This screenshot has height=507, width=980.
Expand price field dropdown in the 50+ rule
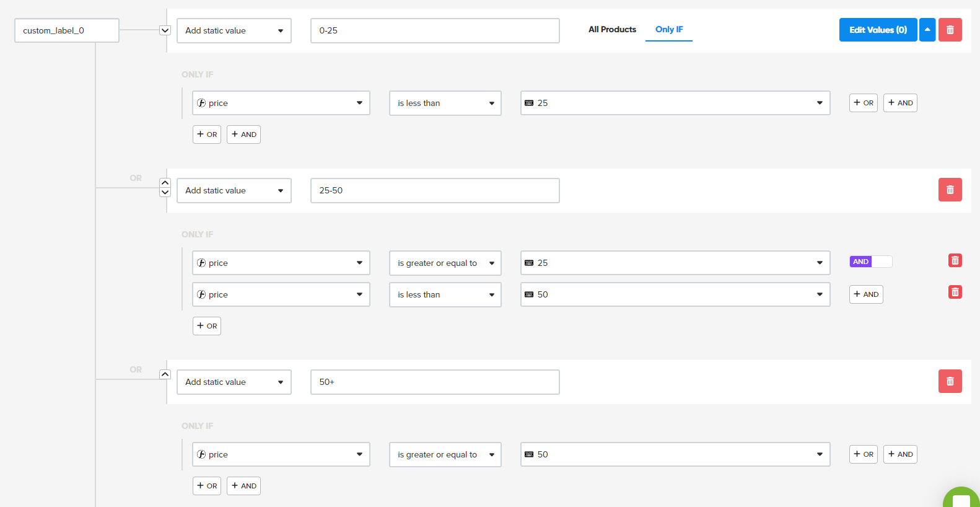281,454
